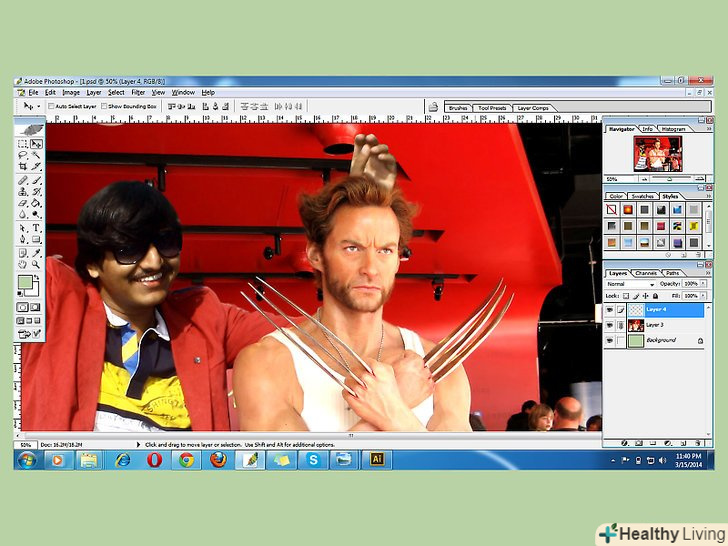Select the Clone Stamp tool
Screen dimensions: 728x546
point(23,192)
